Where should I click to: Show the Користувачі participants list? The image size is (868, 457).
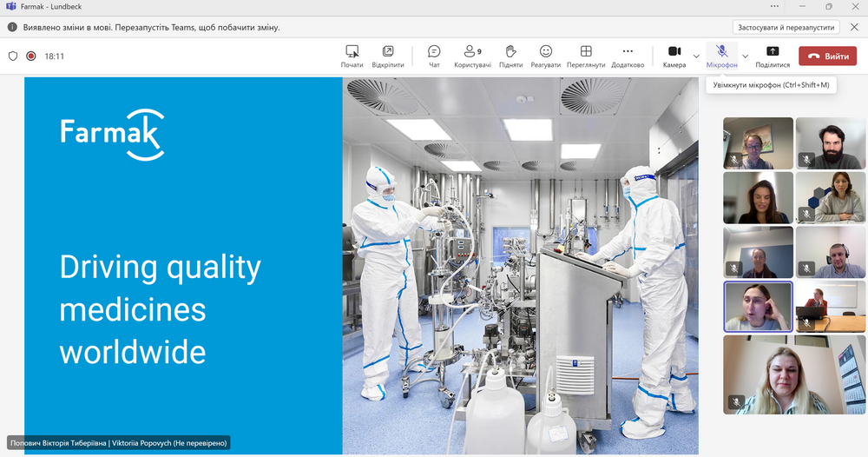pos(472,56)
